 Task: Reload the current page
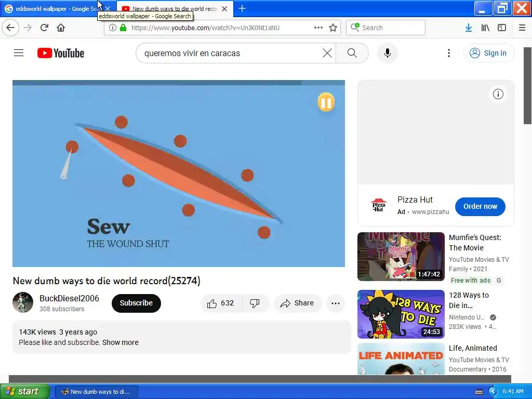click(44, 28)
